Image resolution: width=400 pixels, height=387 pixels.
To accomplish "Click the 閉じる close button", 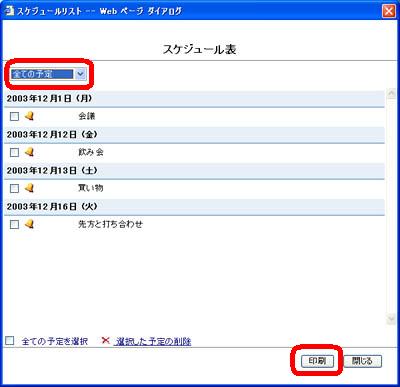I will click(x=362, y=361).
